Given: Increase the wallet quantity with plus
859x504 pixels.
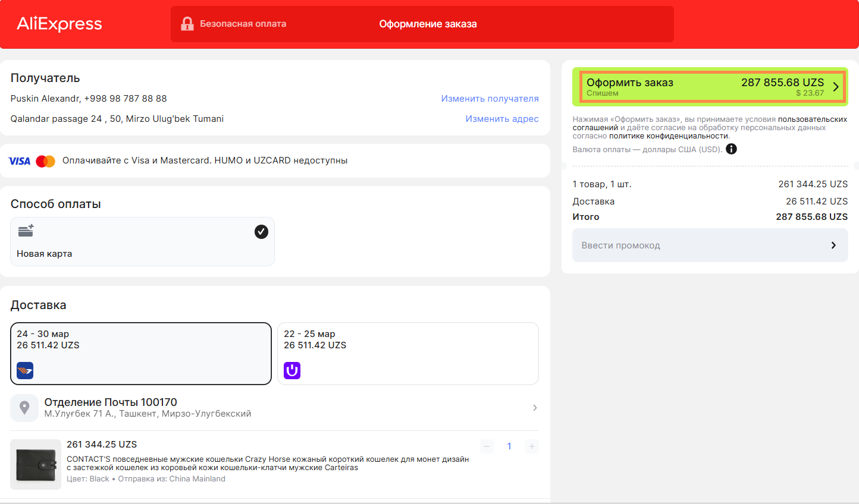Looking at the screenshot, I should pyautogui.click(x=531, y=446).
